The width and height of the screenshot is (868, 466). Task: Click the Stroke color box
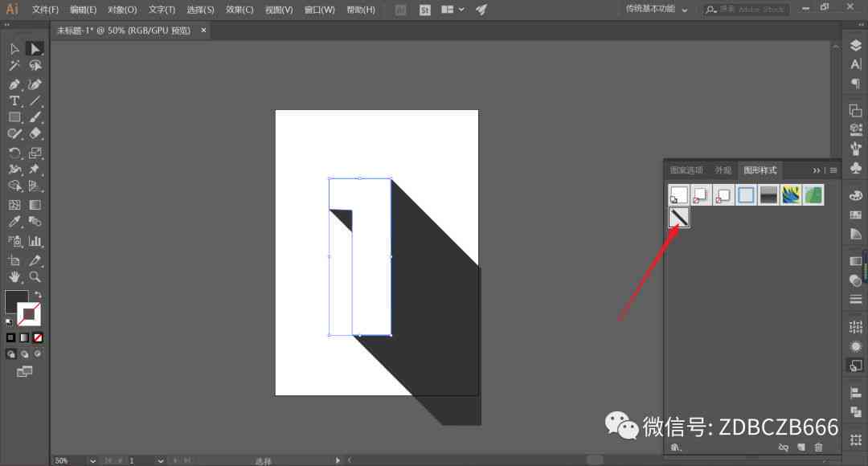tap(29, 314)
